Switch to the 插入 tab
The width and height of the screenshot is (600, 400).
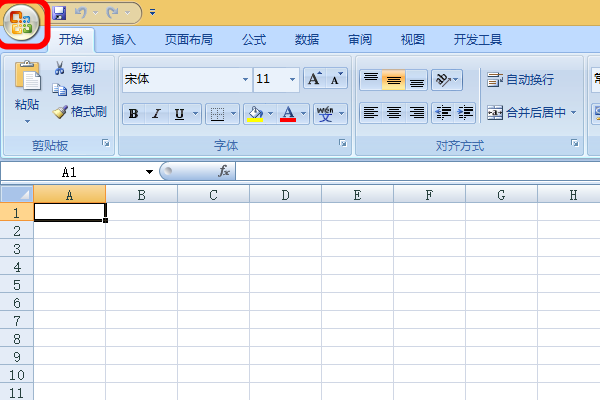(124, 39)
